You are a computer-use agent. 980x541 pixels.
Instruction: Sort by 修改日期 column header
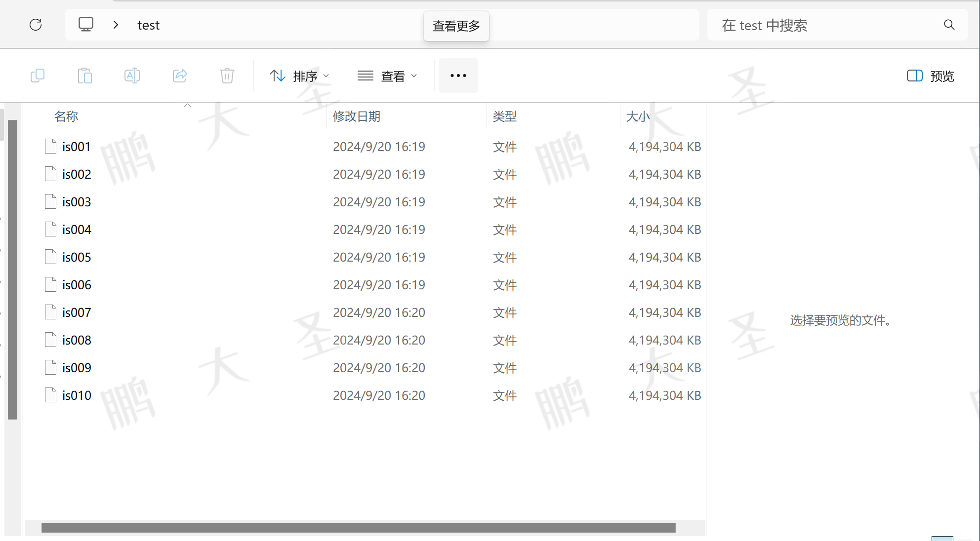[x=357, y=116]
